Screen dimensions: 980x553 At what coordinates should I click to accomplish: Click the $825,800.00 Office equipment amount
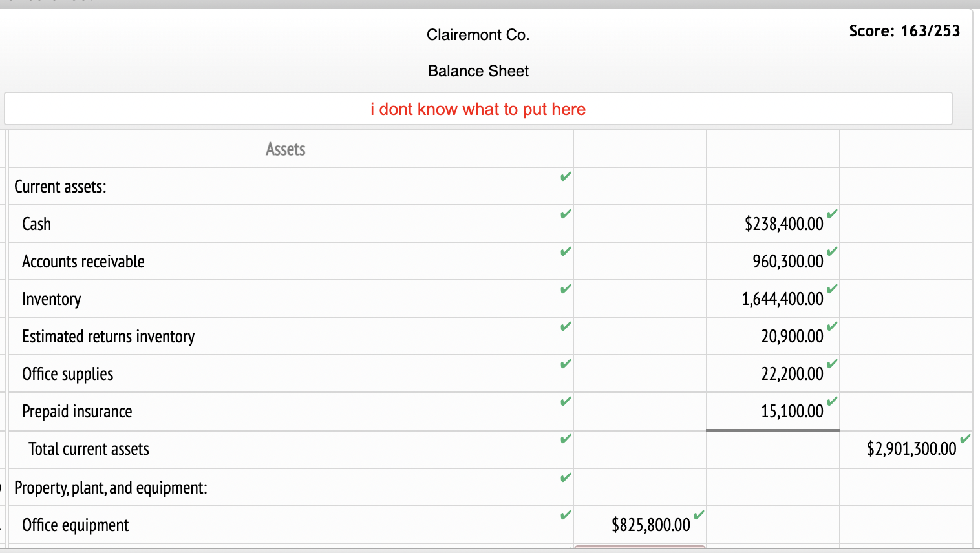coord(651,525)
